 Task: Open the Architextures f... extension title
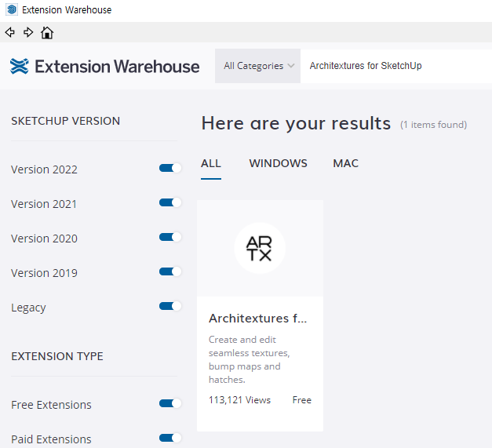[x=257, y=318]
